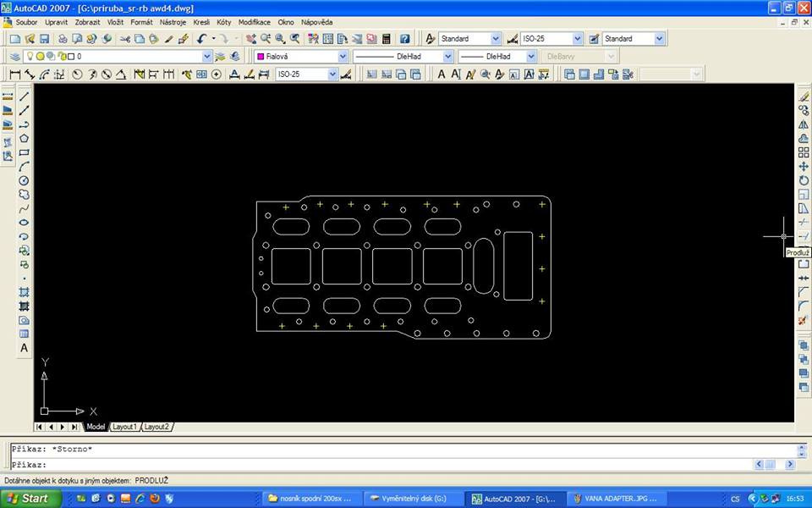This screenshot has width=812, height=508.
Task: Open the Layer Properties Manager
Action: [14, 57]
